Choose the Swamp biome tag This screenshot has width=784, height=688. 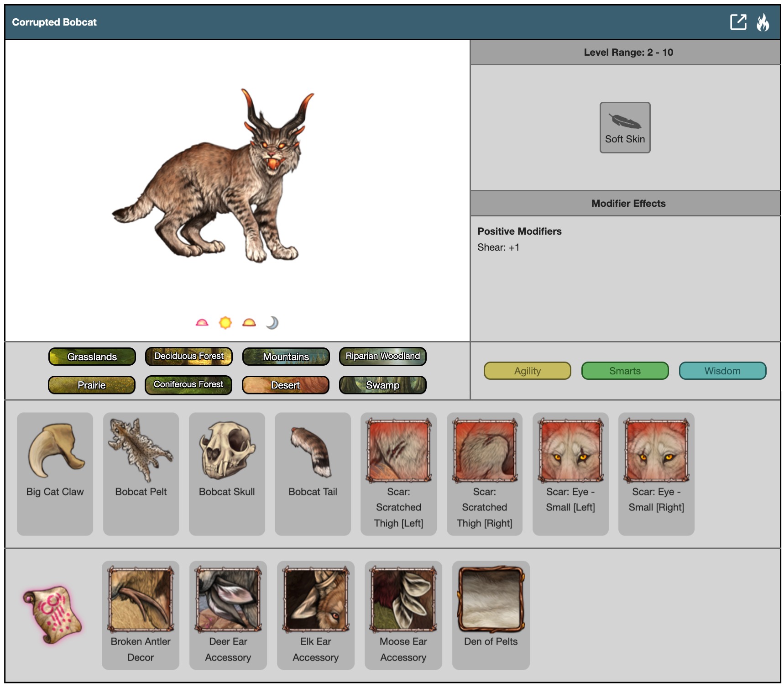pos(382,385)
